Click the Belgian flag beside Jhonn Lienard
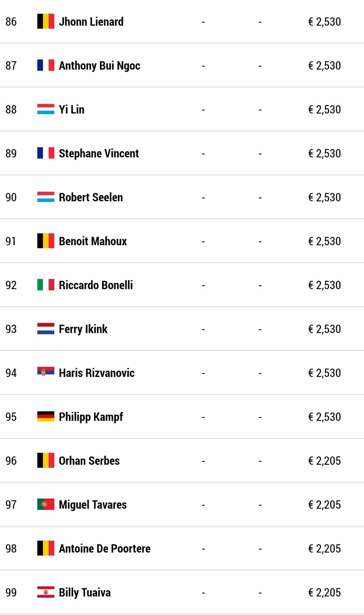 [x=46, y=21]
